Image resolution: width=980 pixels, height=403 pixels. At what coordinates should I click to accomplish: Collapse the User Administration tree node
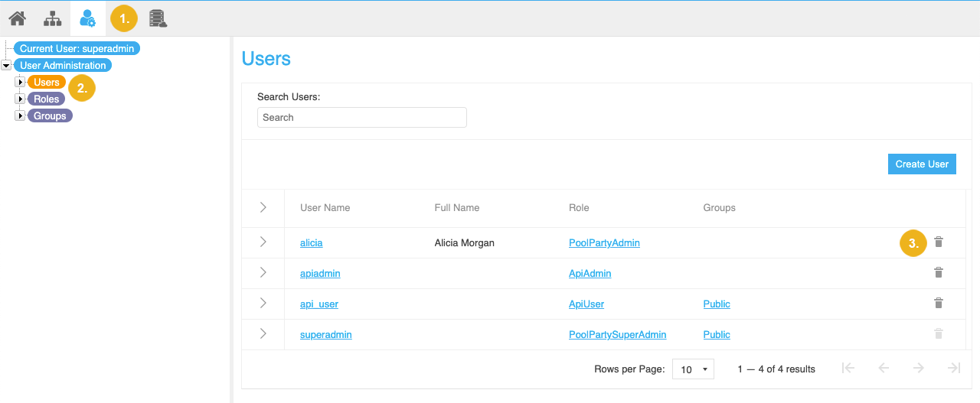7,66
